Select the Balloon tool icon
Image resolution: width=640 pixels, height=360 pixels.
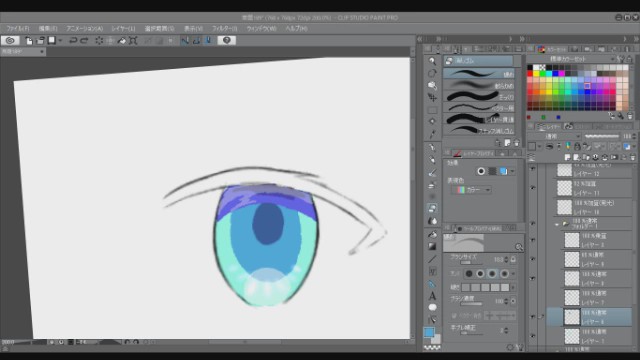coord(432,307)
